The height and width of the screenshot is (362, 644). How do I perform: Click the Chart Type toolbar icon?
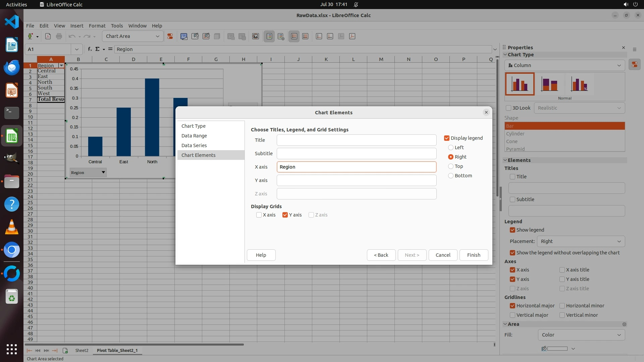click(184, 36)
